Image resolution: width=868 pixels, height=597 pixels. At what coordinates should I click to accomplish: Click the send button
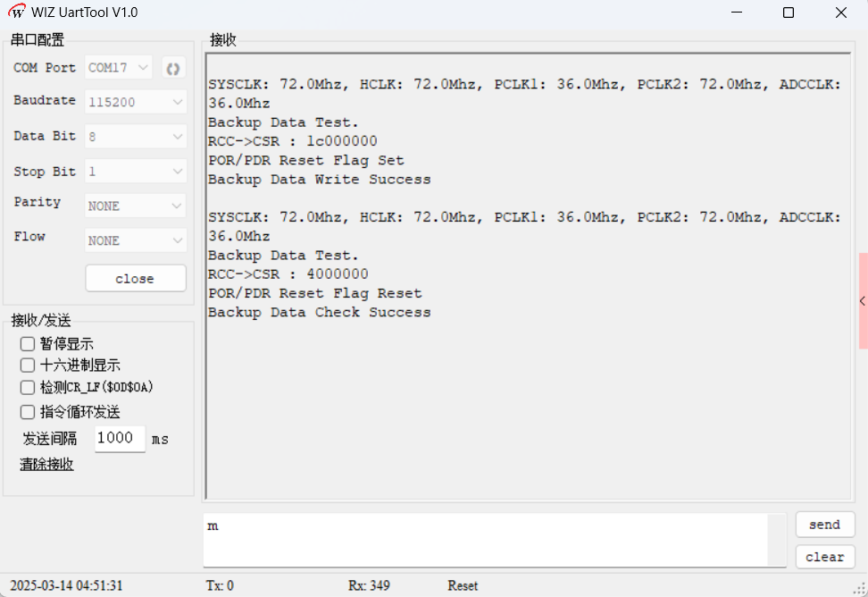[824, 525]
